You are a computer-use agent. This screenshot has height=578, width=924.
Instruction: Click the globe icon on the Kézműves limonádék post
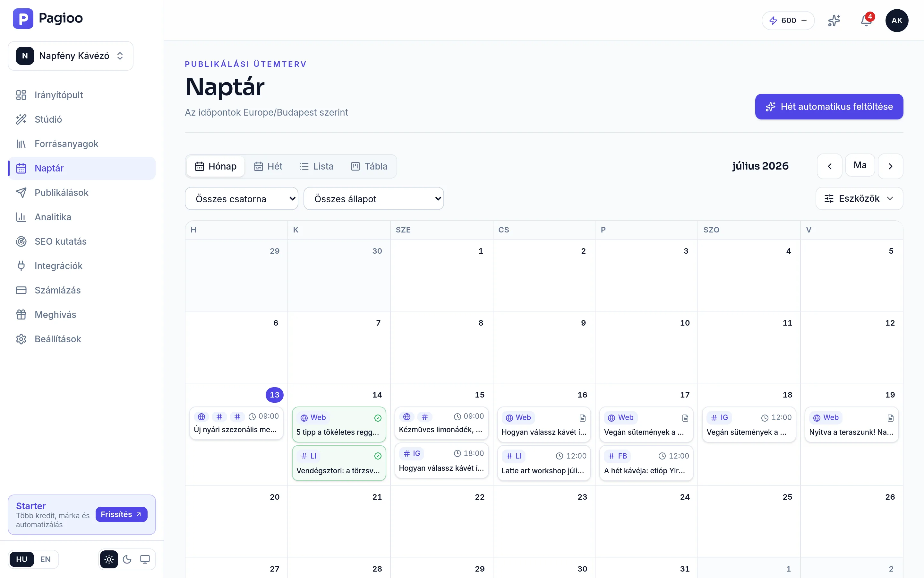click(x=406, y=416)
